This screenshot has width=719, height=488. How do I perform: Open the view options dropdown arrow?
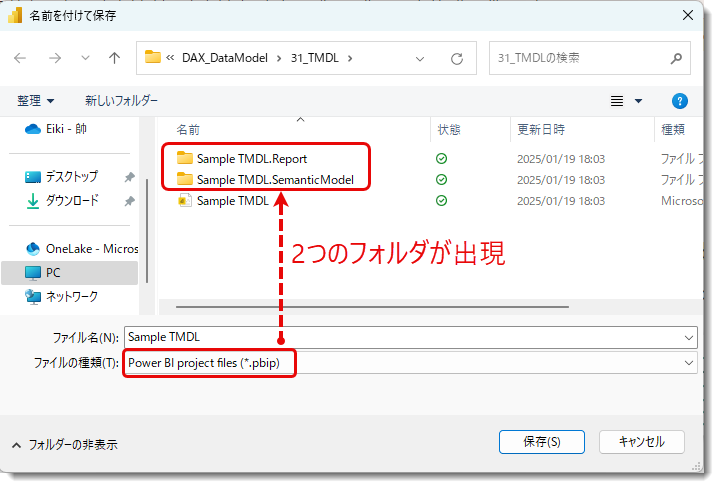tap(638, 101)
